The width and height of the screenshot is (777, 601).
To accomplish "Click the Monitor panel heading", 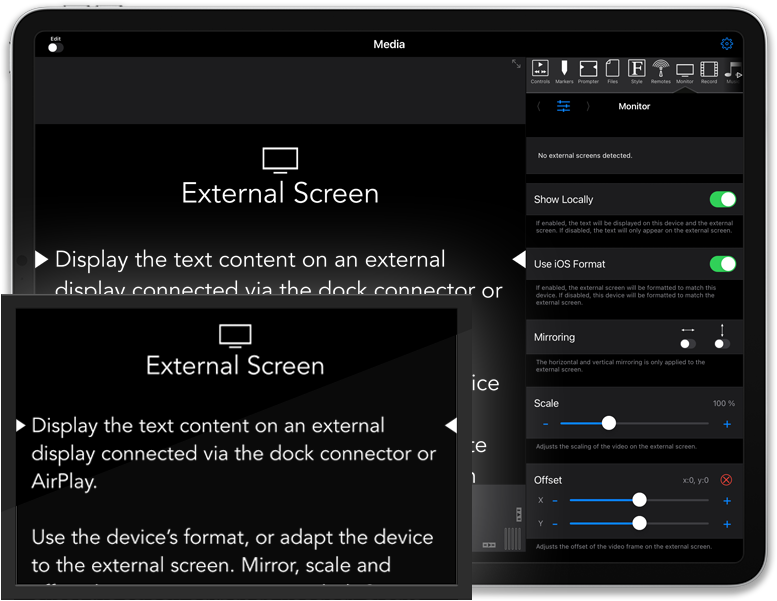I will [x=634, y=106].
